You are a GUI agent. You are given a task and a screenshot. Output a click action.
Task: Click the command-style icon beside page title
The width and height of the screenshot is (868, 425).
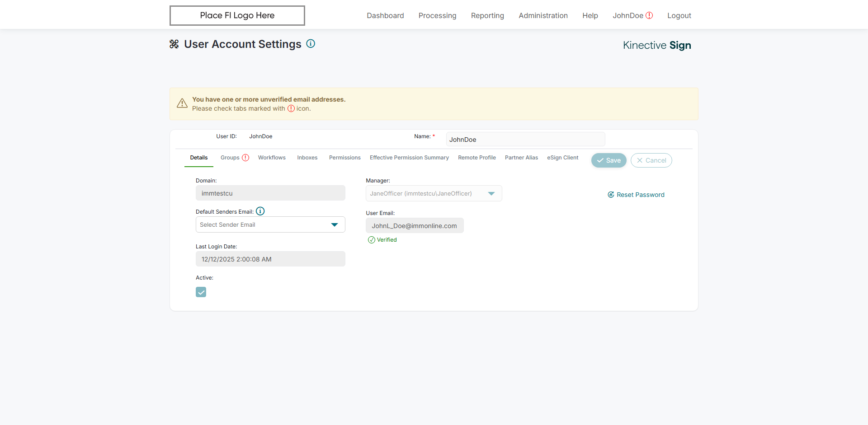(x=174, y=44)
